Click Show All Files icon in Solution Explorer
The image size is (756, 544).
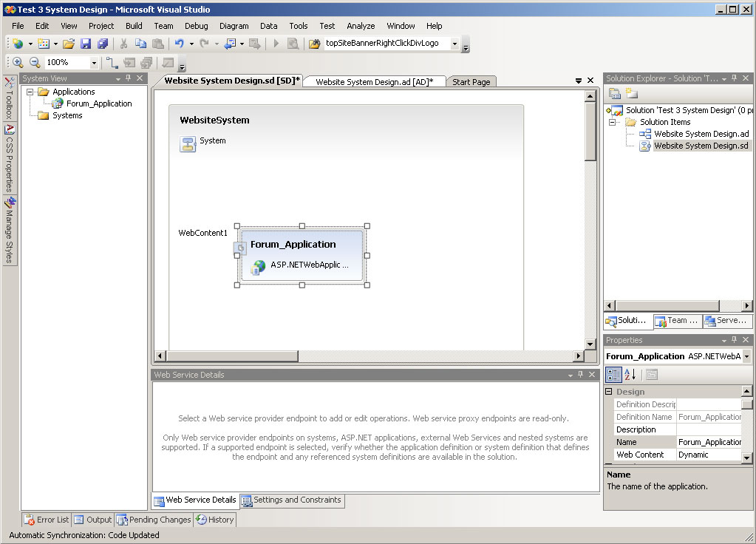632,93
